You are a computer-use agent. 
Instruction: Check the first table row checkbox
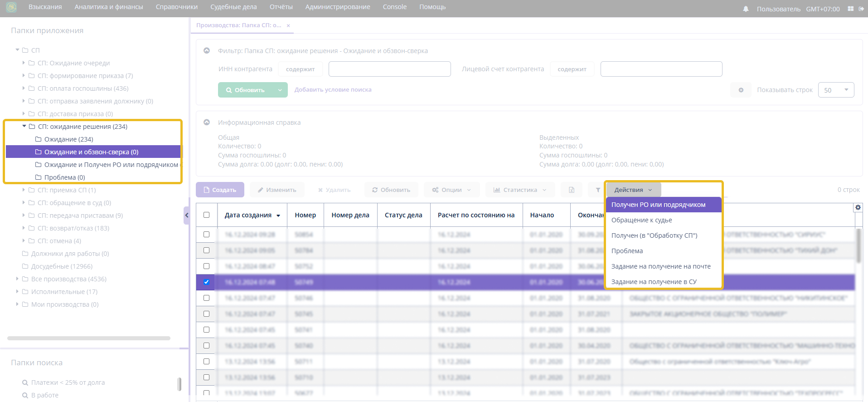pos(207,235)
